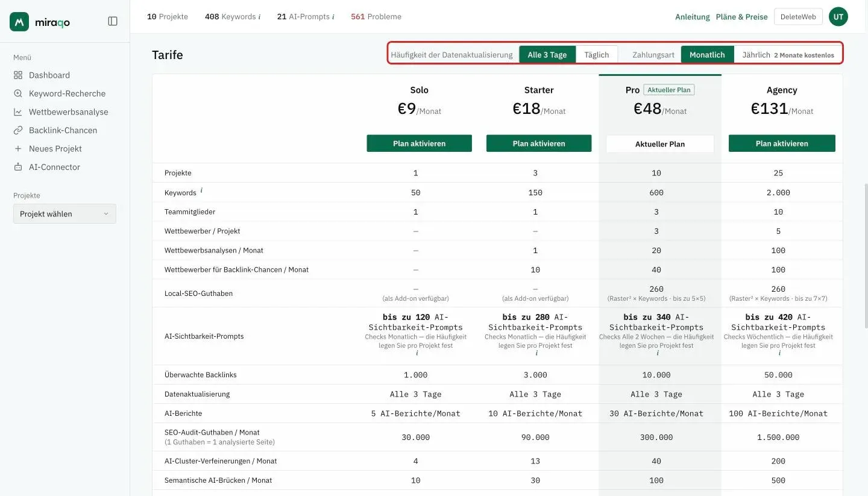The image size is (868, 496).
Task: Click the AI-Connector robot icon
Action: click(17, 167)
